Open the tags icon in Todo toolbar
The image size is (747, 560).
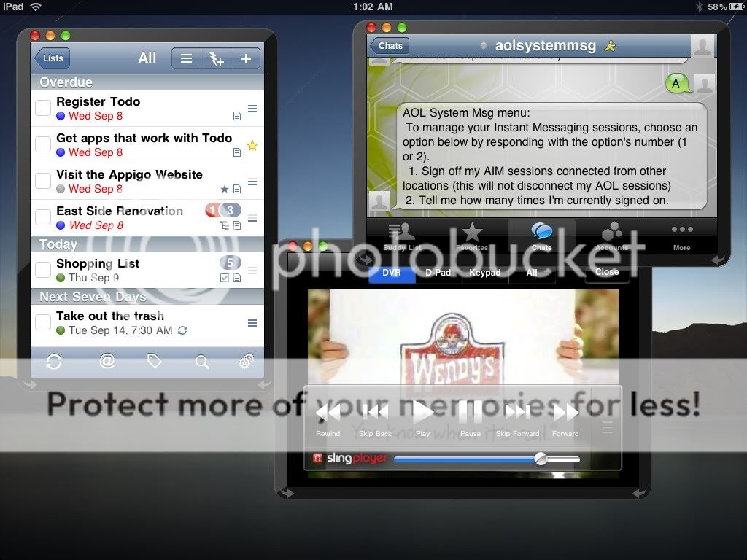point(155,361)
